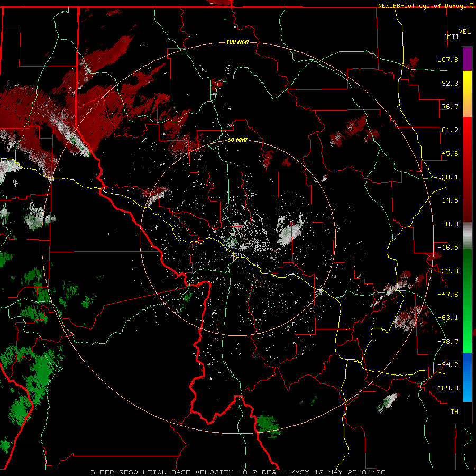This screenshot has height=476, width=476.
Task: Click the [KT] units label
Action: (452, 36)
